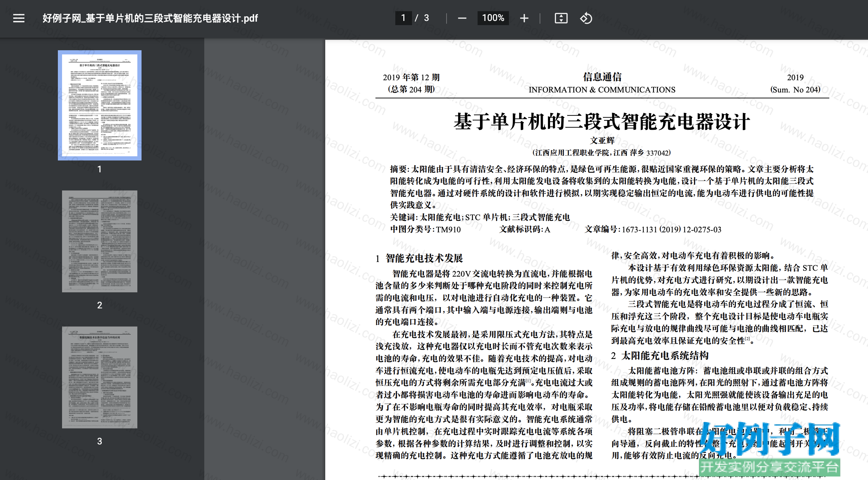The width and height of the screenshot is (868, 480).
Task: Click the 文献标识码: A text
Action: pyautogui.click(x=525, y=230)
